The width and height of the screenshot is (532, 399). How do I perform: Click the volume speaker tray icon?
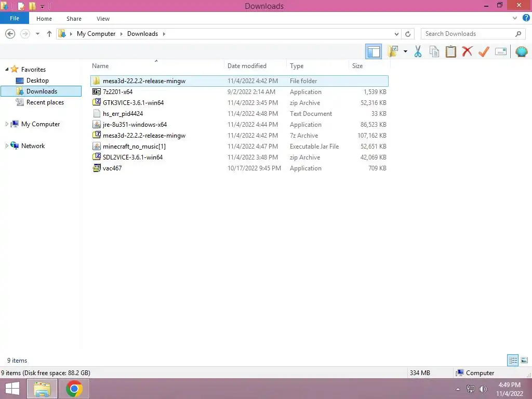point(483,389)
